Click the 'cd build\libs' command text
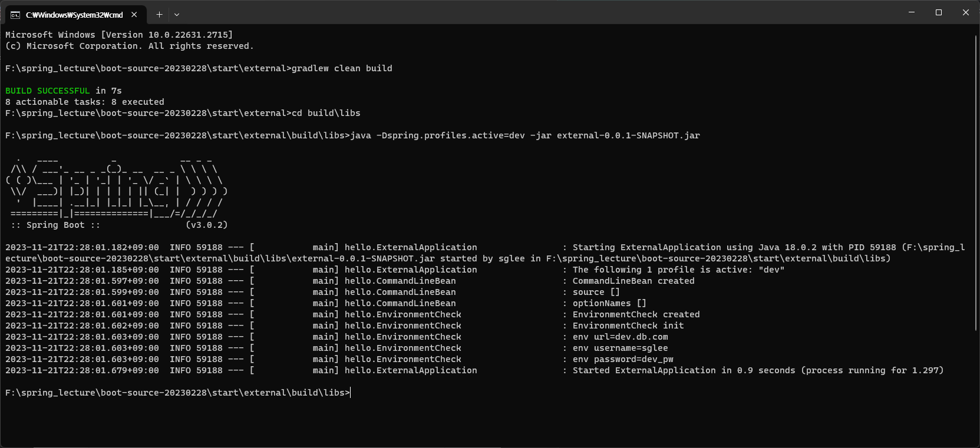 (x=326, y=113)
